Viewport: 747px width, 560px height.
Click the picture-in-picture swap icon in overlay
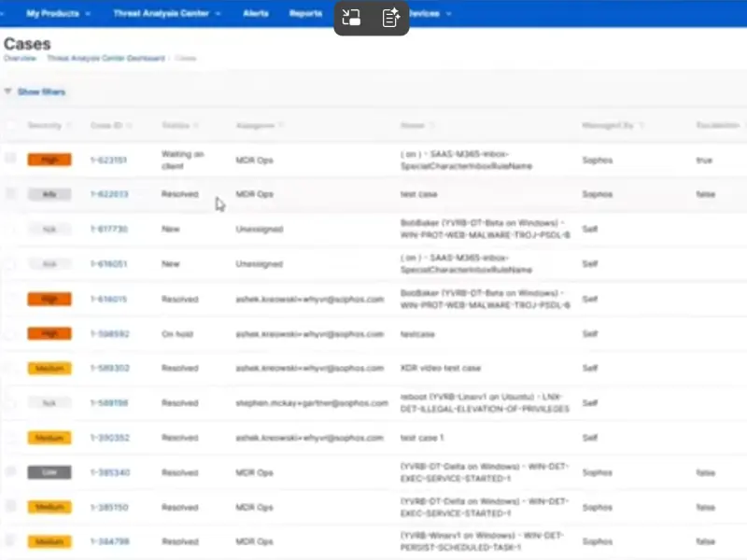352,17
